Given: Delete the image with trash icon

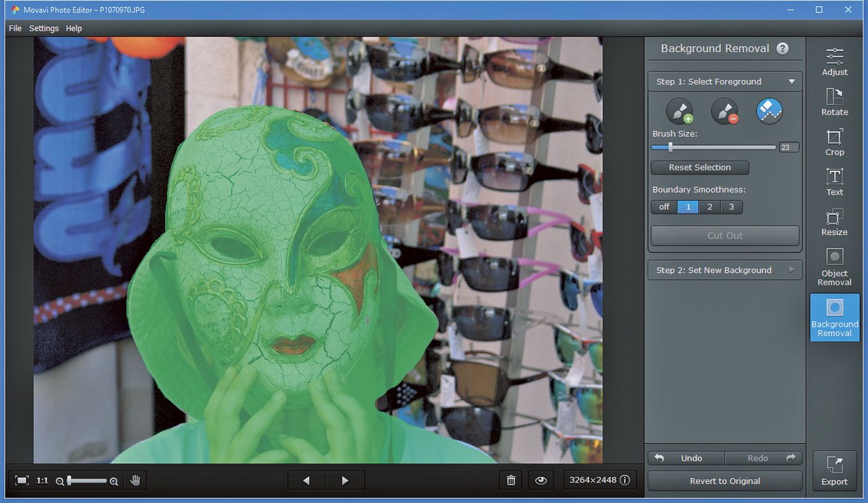Looking at the screenshot, I should [511, 481].
